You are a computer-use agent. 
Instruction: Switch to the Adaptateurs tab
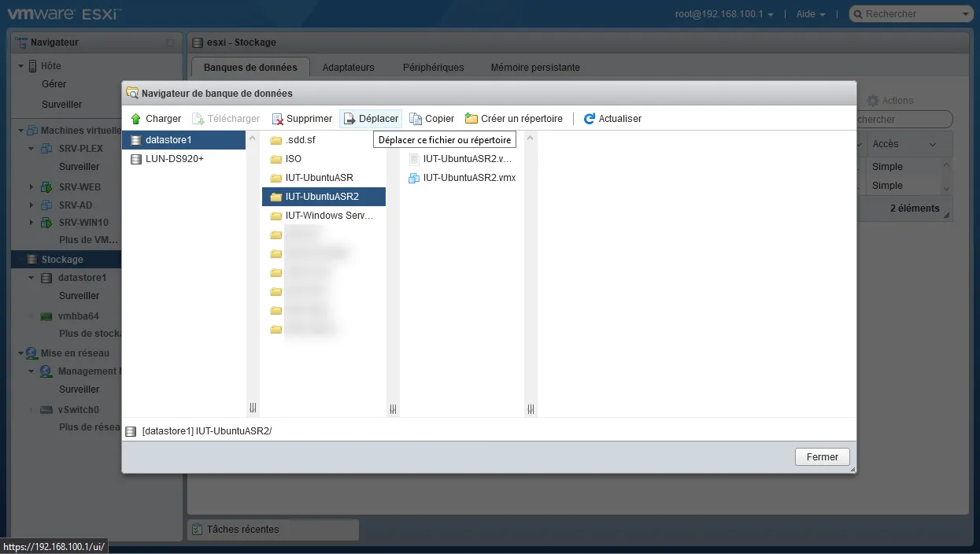[x=348, y=68]
